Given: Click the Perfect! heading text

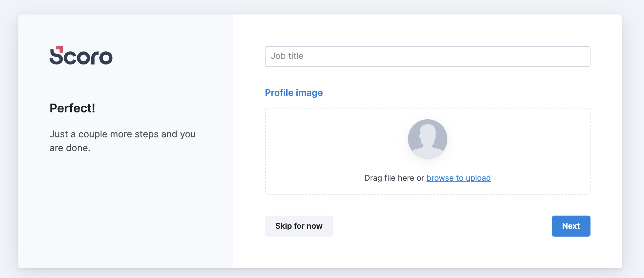Looking at the screenshot, I should [x=72, y=108].
